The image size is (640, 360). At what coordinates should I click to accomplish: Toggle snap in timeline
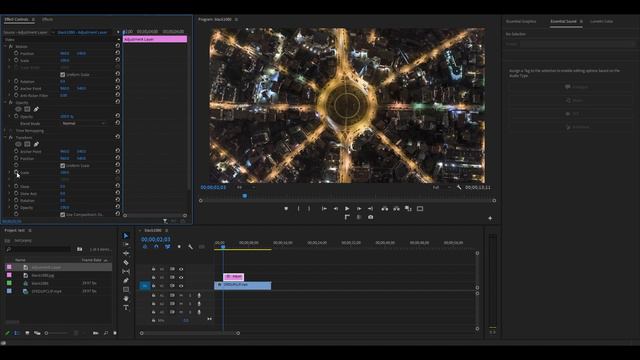[156, 247]
